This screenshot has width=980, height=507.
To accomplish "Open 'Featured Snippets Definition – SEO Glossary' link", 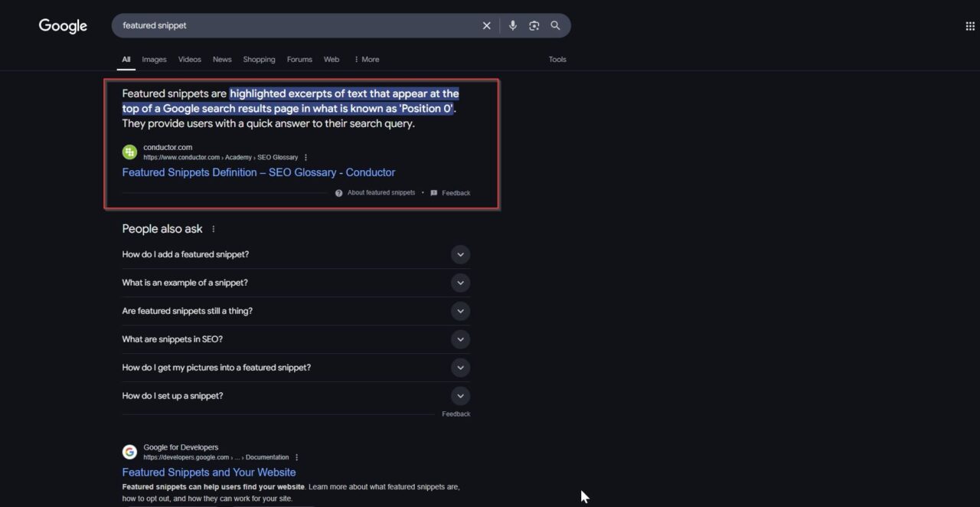I will click(258, 172).
